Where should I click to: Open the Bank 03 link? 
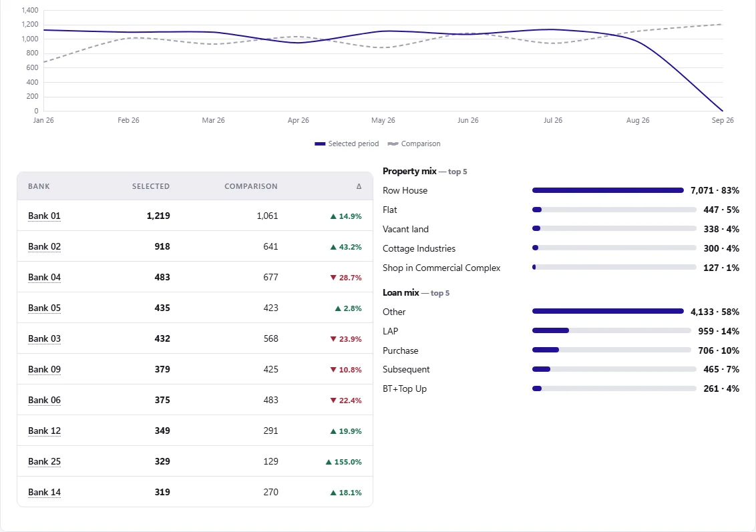[44, 339]
